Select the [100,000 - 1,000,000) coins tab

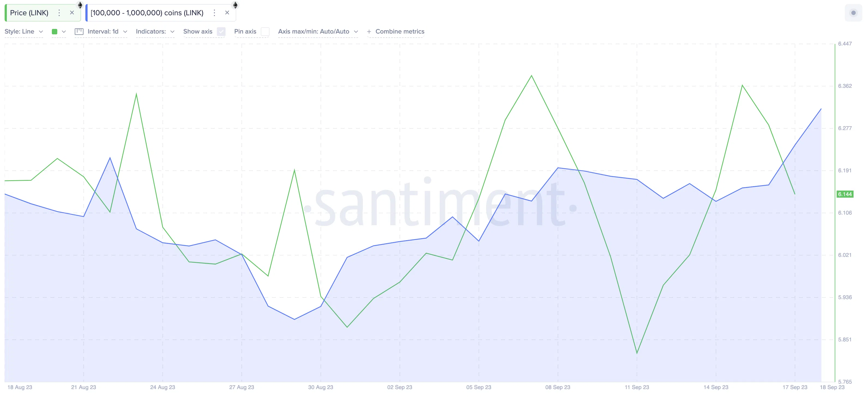(x=147, y=13)
